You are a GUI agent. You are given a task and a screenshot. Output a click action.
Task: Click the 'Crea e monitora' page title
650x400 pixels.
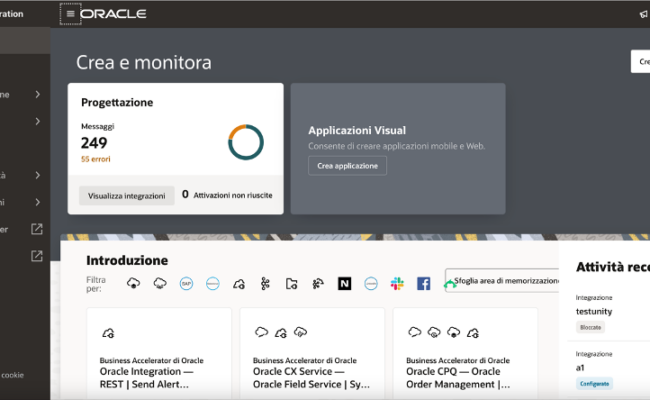pos(144,62)
